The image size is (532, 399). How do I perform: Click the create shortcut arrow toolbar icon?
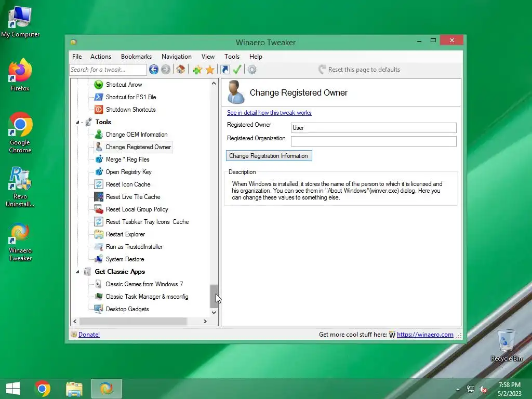pos(224,70)
